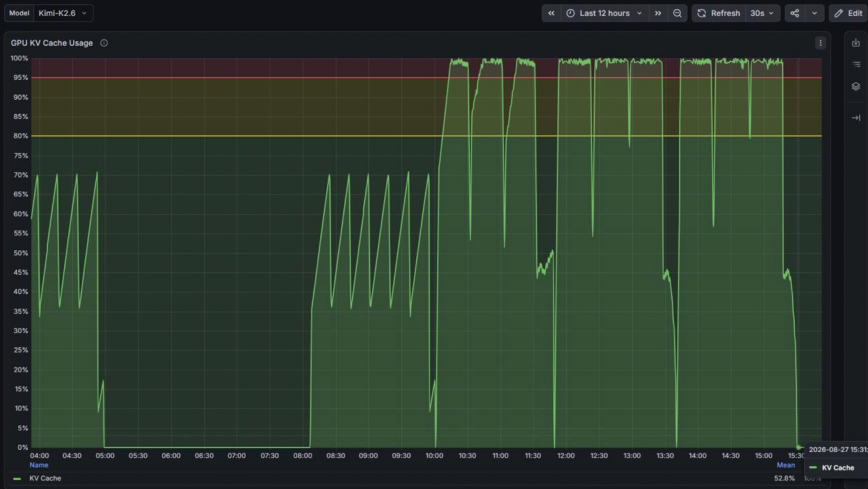Show panel description info icon
This screenshot has height=489, width=868.
[103, 43]
